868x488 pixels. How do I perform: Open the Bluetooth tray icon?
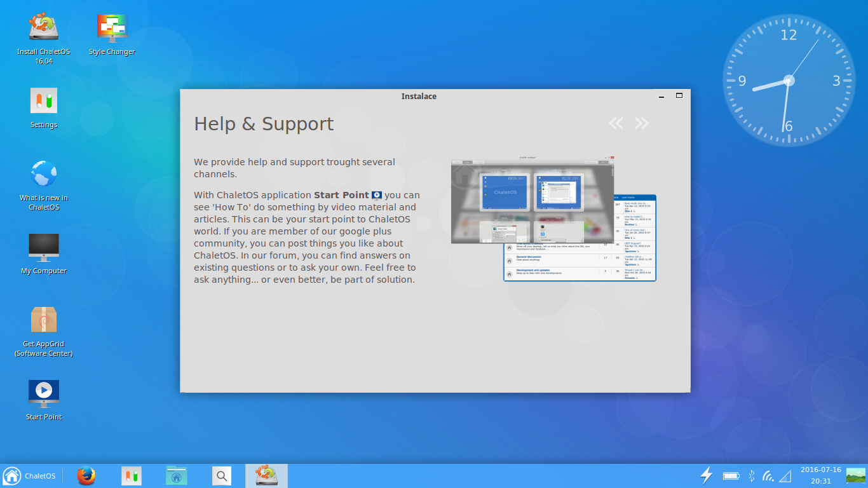tap(751, 475)
